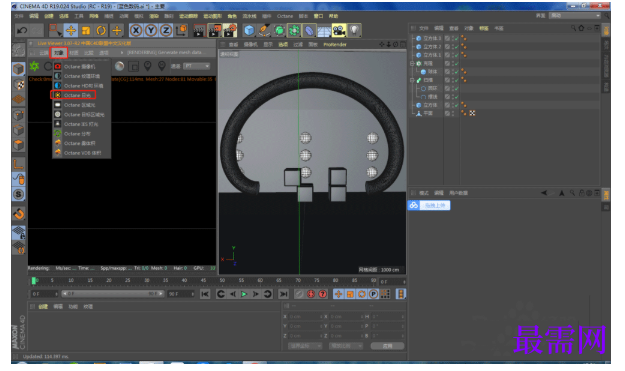Viewport: 625px width, 371px height.
Task: Collapse the Sweep object tree node
Action: tap(412, 80)
